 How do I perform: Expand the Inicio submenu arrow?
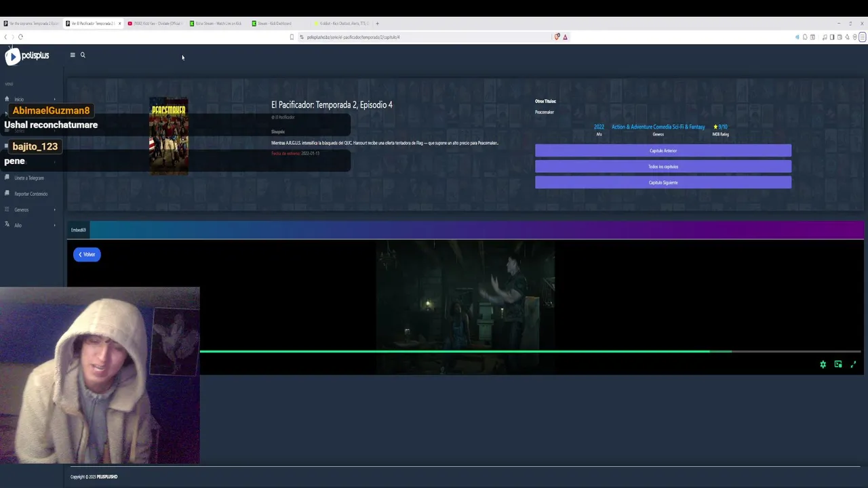tap(55, 99)
